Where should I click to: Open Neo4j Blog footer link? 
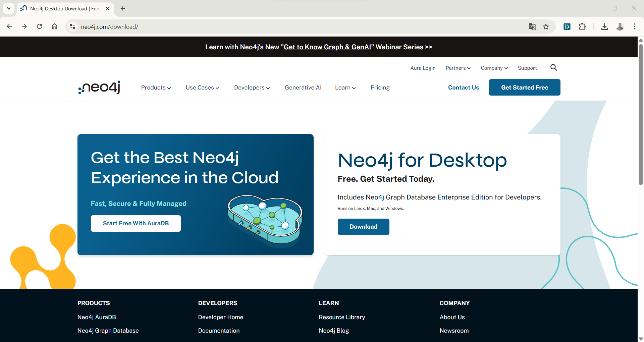(x=334, y=331)
